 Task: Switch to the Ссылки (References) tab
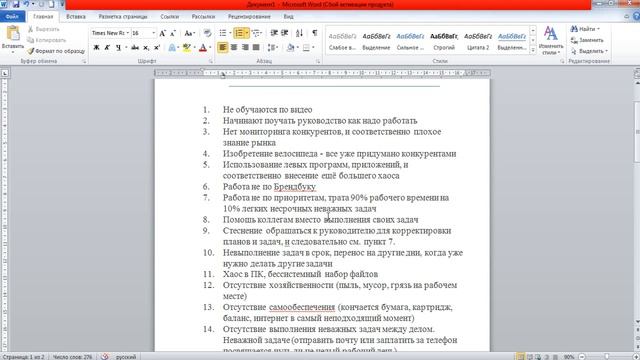pyautogui.click(x=169, y=17)
